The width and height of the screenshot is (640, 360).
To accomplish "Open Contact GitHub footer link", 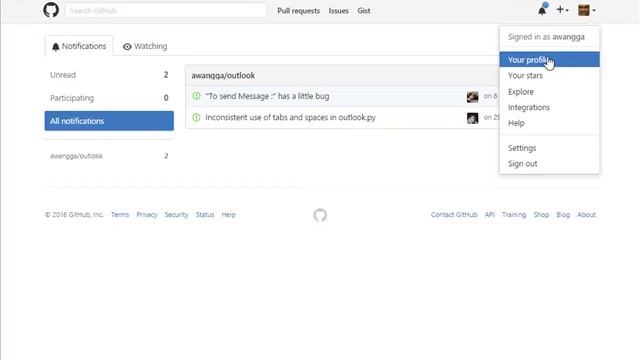I will point(454,215).
